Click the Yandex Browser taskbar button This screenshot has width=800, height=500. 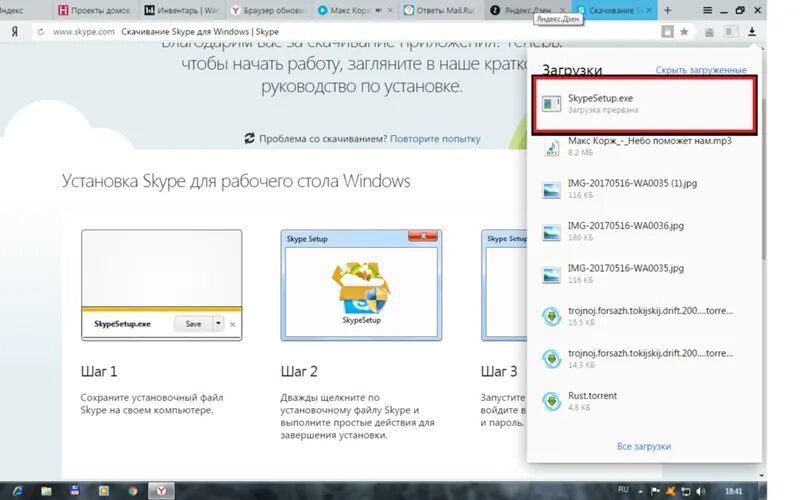[161, 491]
